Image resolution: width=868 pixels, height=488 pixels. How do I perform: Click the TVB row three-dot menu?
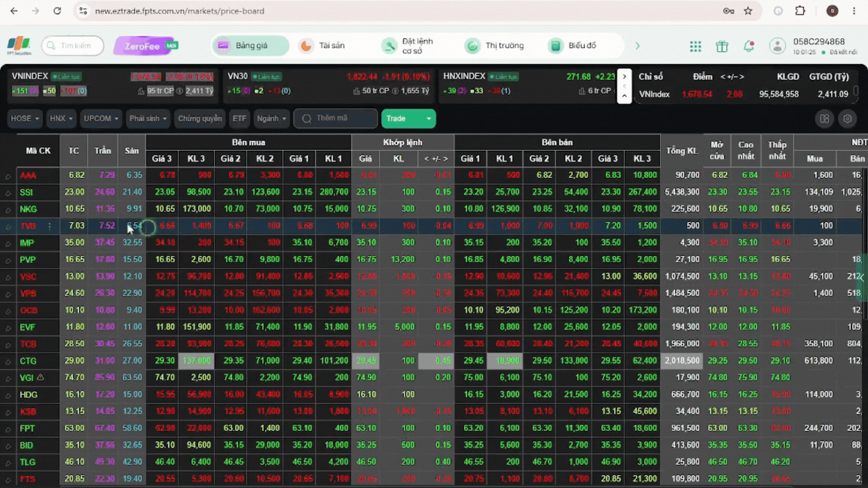(50, 226)
